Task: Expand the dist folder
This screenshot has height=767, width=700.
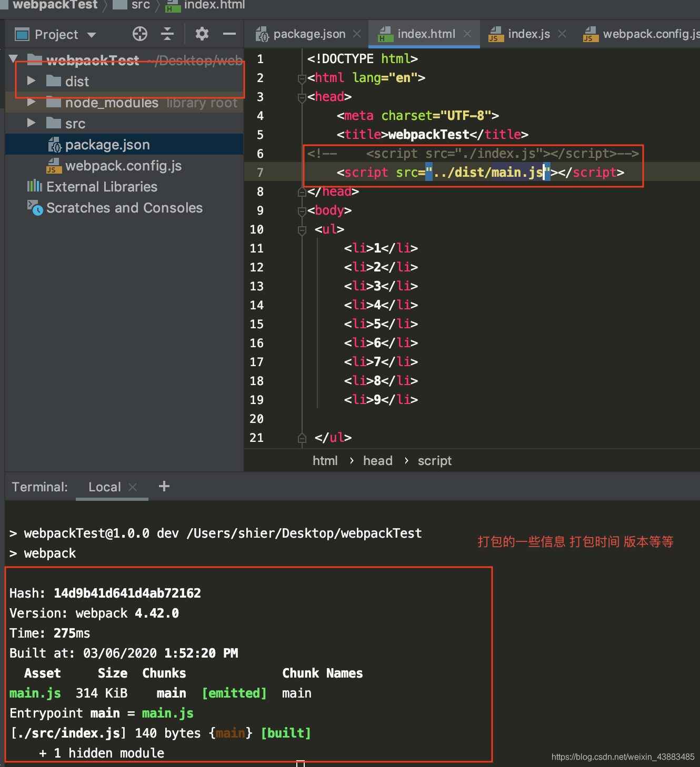Action: [x=31, y=80]
